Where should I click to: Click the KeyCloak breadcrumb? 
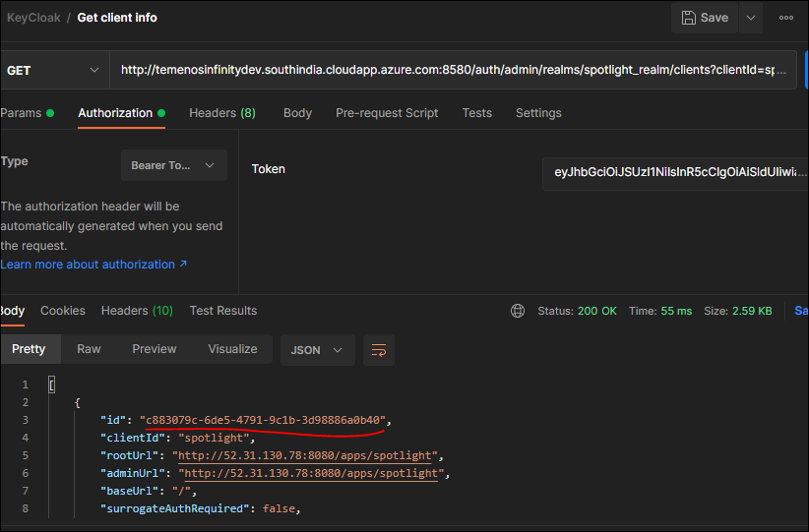pyautogui.click(x=33, y=18)
